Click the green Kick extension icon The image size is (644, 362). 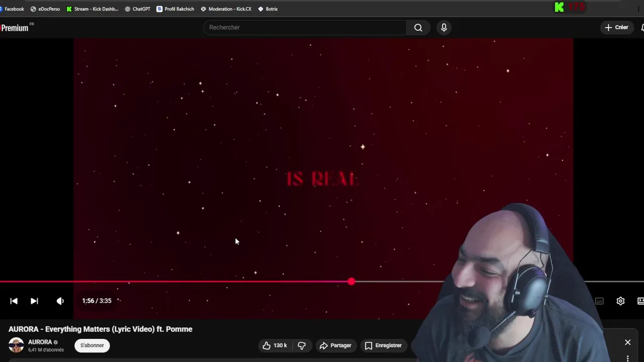tap(559, 7)
